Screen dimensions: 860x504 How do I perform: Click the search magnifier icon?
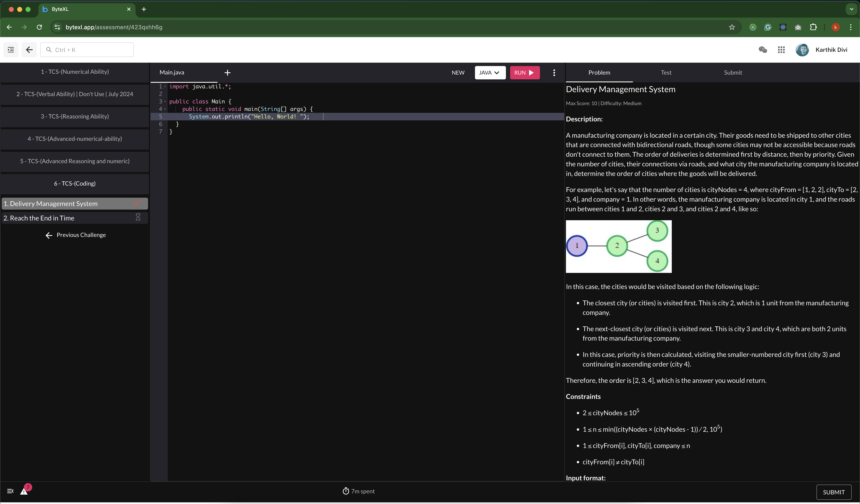click(x=49, y=50)
